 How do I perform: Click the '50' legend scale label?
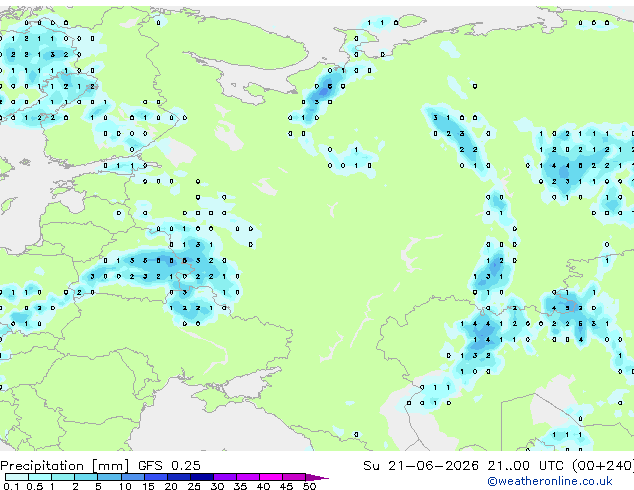point(309,486)
